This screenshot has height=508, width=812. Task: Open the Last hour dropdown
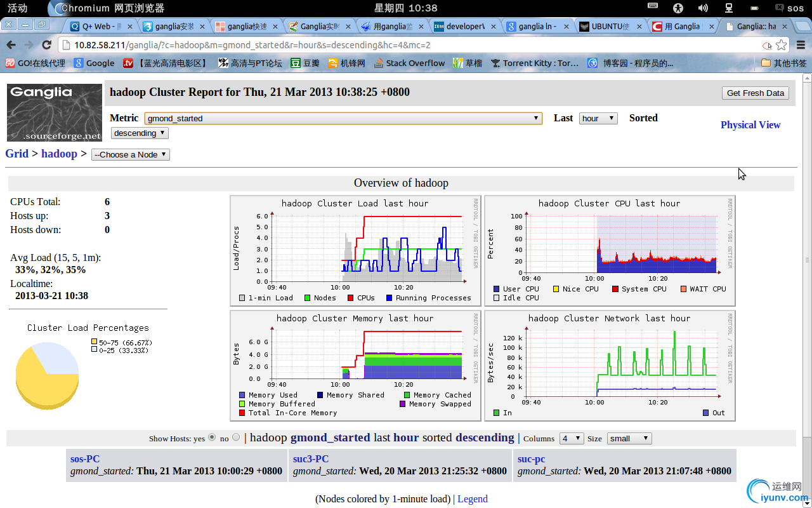tap(598, 118)
